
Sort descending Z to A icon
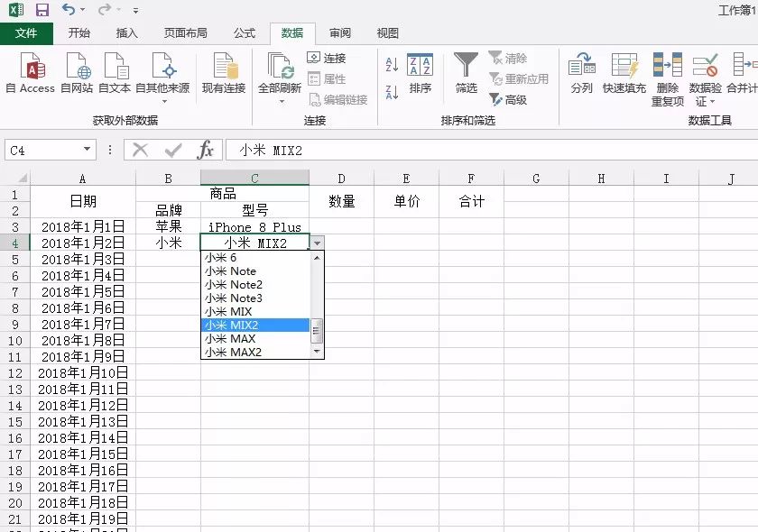[x=392, y=92]
